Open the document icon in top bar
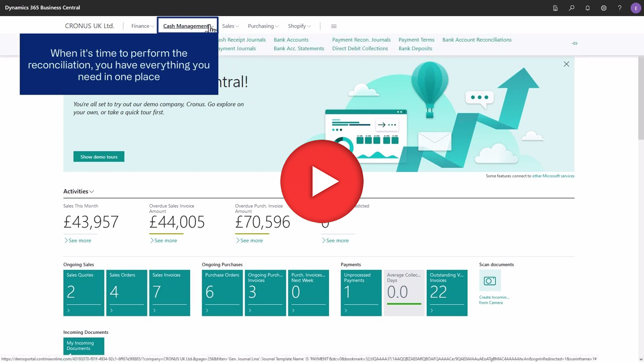This screenshot has width=644, height=362. click(x=555, y=8)
